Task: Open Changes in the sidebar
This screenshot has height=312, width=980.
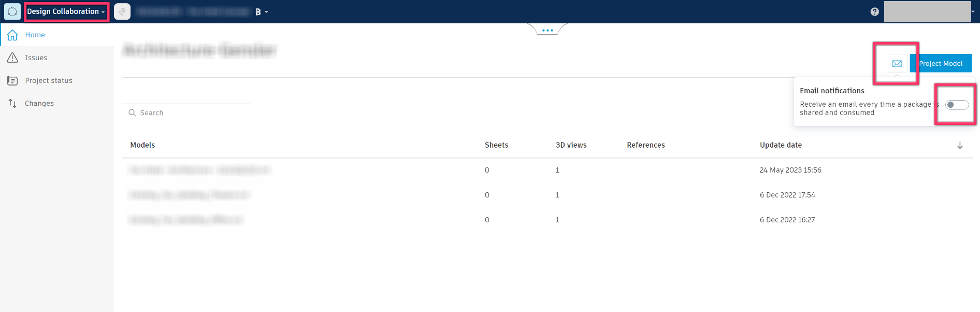Action: (57, 103)
